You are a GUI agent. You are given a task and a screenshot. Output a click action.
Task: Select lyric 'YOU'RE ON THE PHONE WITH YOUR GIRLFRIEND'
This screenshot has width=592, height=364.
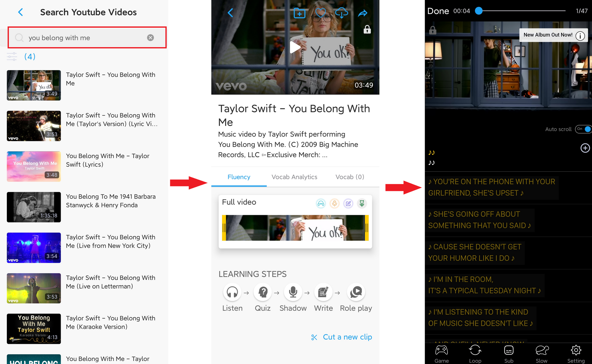pyautogui.click(x=492, y=187)
